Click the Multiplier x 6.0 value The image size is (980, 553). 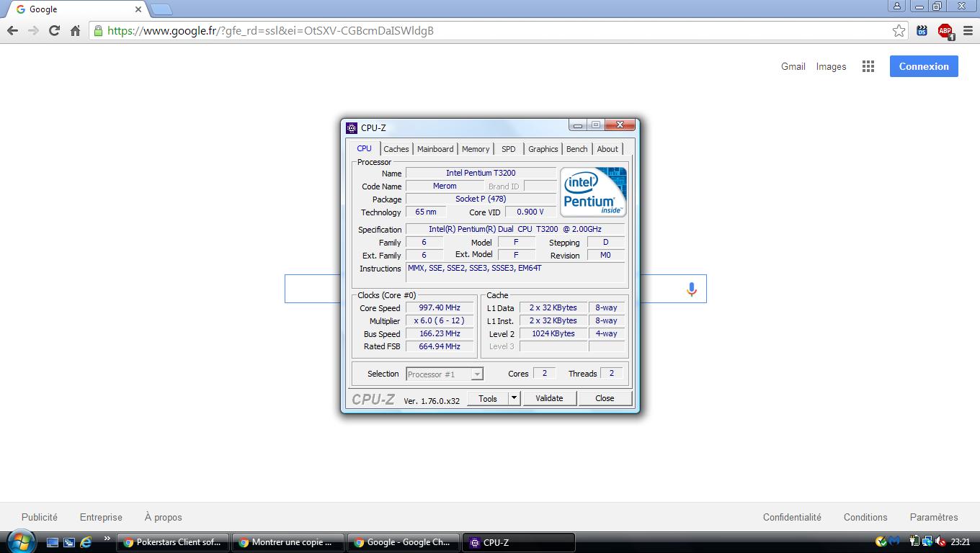[x=440, y=320]
